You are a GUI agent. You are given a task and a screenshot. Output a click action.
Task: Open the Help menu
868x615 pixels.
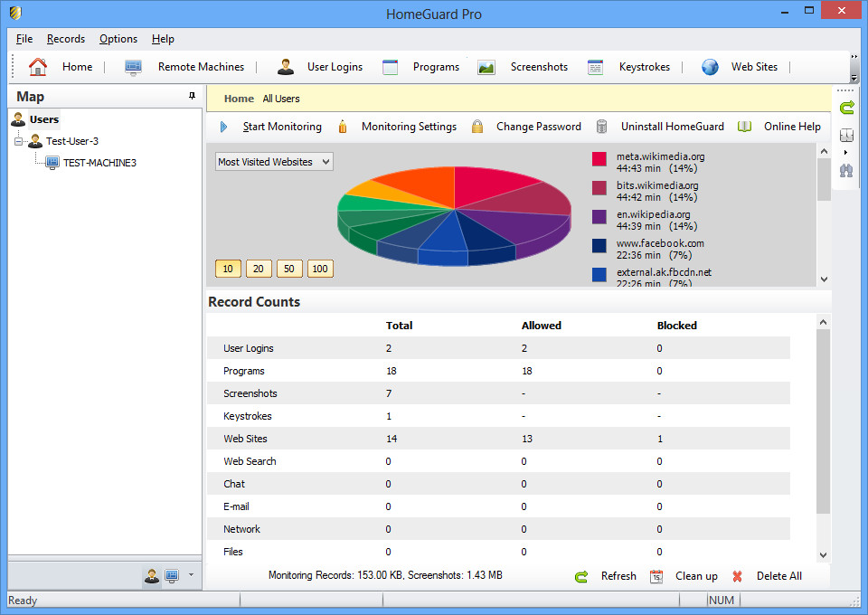coord(163,39)
